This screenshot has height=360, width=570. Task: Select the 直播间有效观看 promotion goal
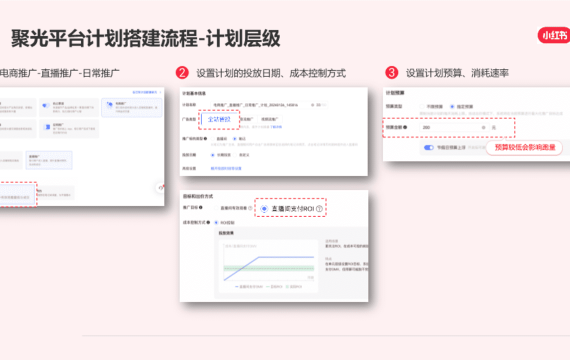point(216,208)
